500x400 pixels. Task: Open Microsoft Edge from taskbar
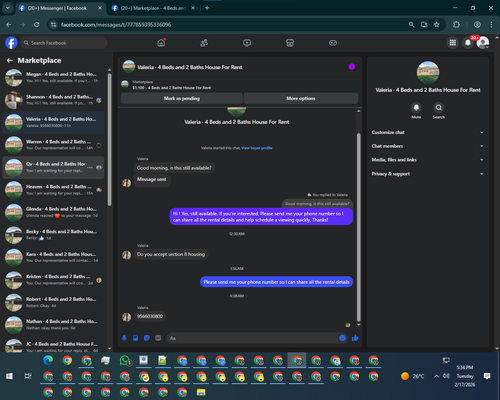click(48, 360)
